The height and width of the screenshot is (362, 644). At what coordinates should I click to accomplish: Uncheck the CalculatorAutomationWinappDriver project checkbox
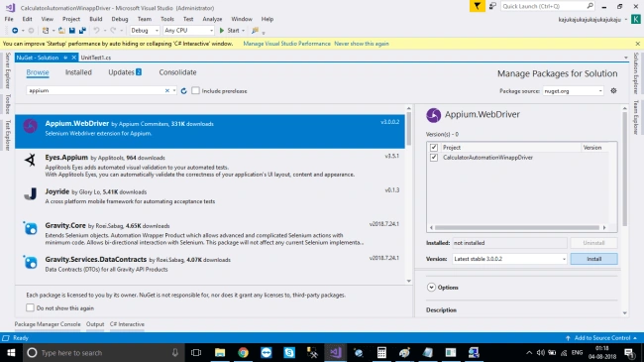(x=433, y=158)
